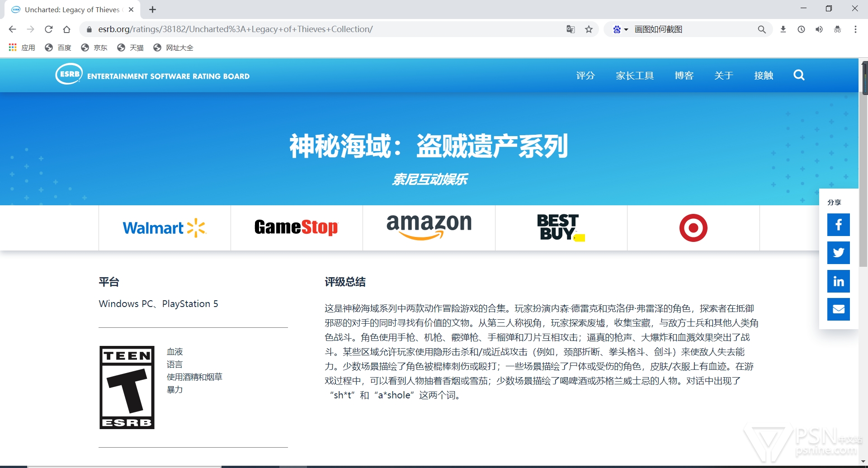This screenshot has height=468, width=868.
Task: Open the browser three-dot menu
Action: (855, 29)
